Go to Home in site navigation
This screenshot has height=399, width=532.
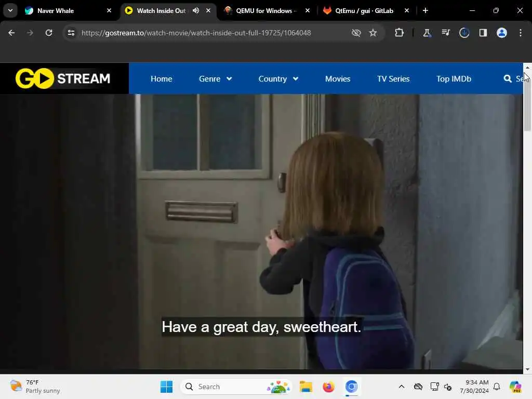pyautogui.click(x=162, y=79)
